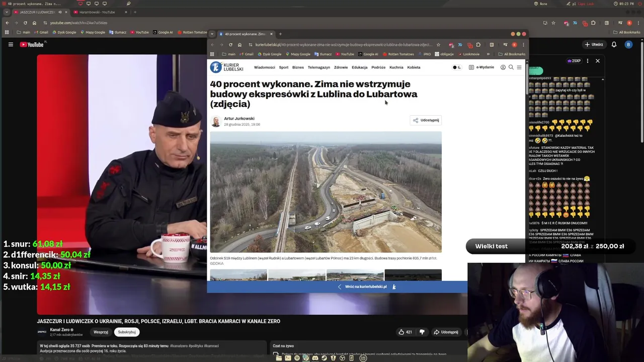Open author Artur Jurkowski link

pos(239,119)
